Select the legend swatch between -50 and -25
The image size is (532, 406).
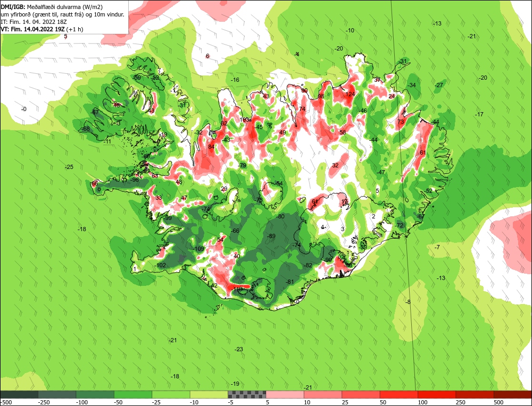133,394
